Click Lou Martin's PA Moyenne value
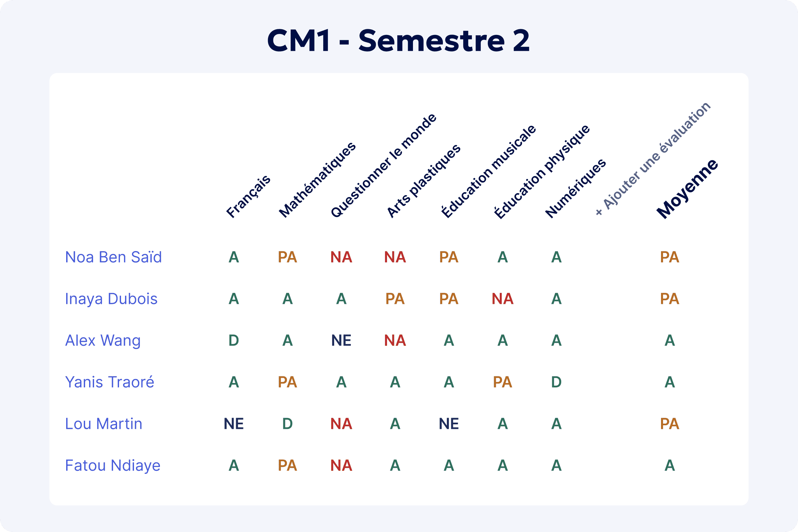The image size is (798, 532). (670, 424)
